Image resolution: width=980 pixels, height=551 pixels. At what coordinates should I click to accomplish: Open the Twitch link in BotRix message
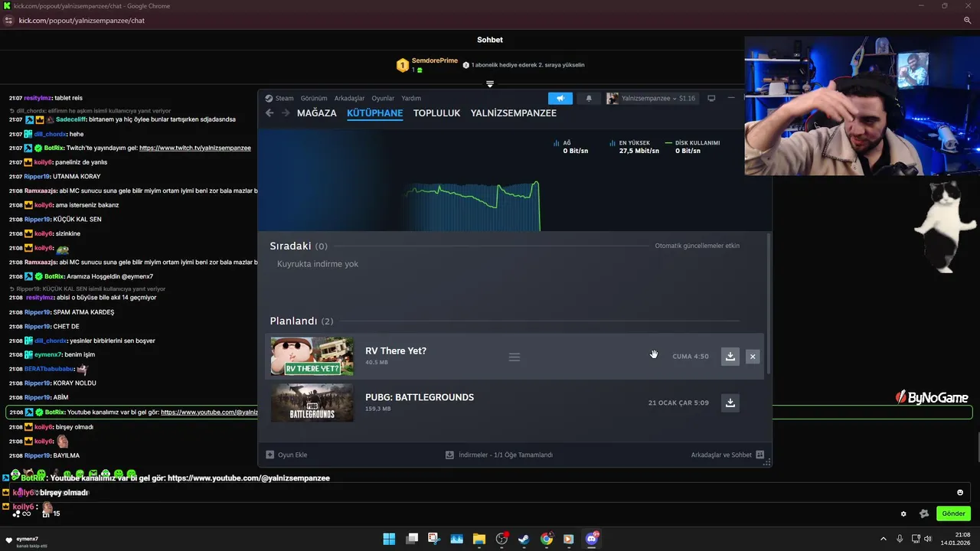tap(195, 148)
